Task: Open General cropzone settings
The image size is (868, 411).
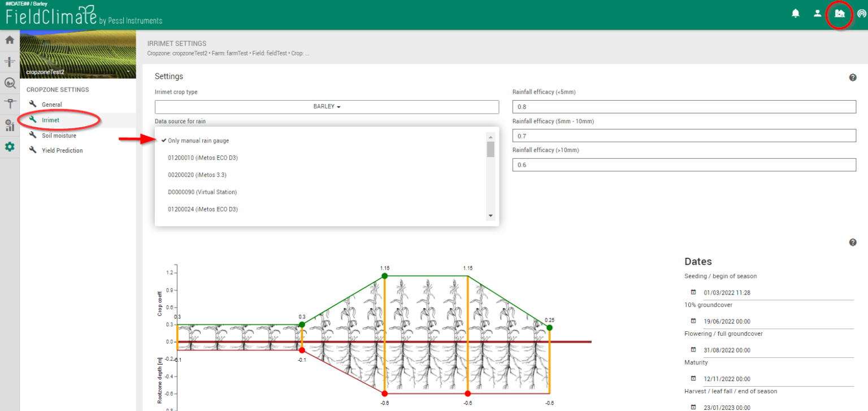Action: 51,105
